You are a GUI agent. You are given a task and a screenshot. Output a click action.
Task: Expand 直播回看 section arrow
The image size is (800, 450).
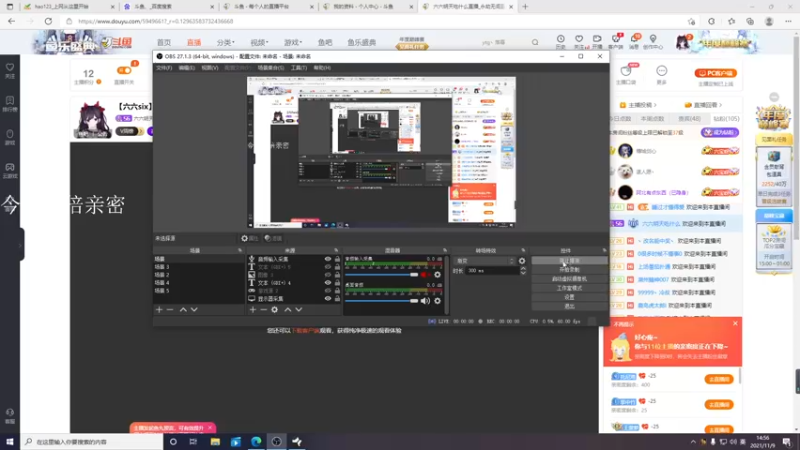click(720, 105)
